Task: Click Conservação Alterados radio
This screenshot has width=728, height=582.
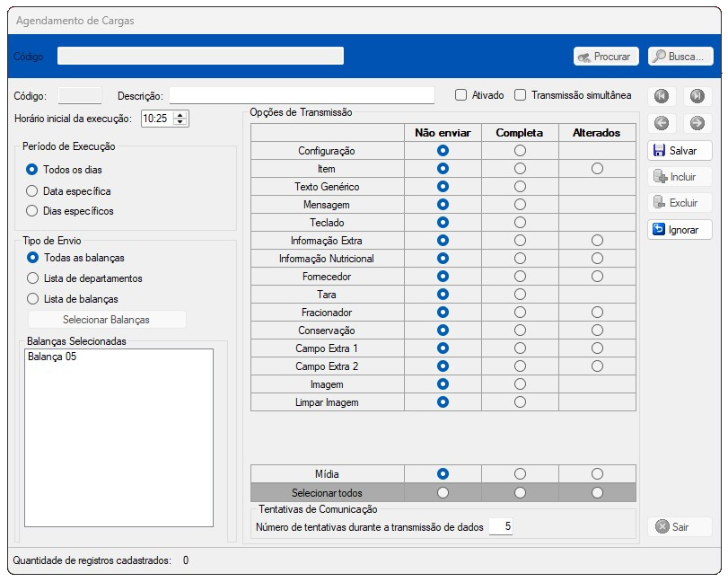Action: (x=597, y=331)
